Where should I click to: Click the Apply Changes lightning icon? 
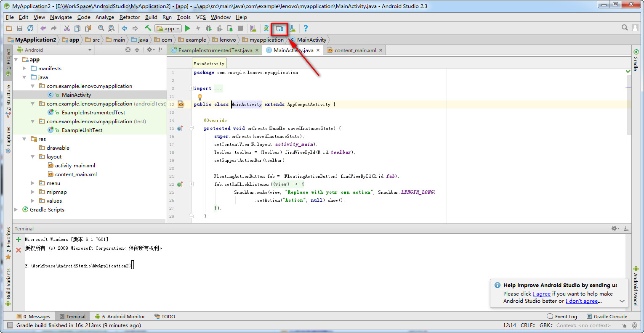click(x=198, y=28)
